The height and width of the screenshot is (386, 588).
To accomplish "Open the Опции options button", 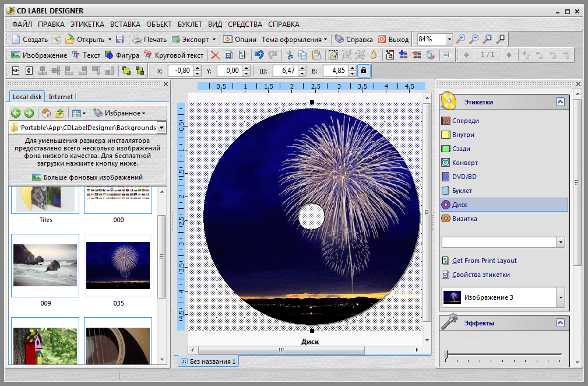I will coord(240,40).
